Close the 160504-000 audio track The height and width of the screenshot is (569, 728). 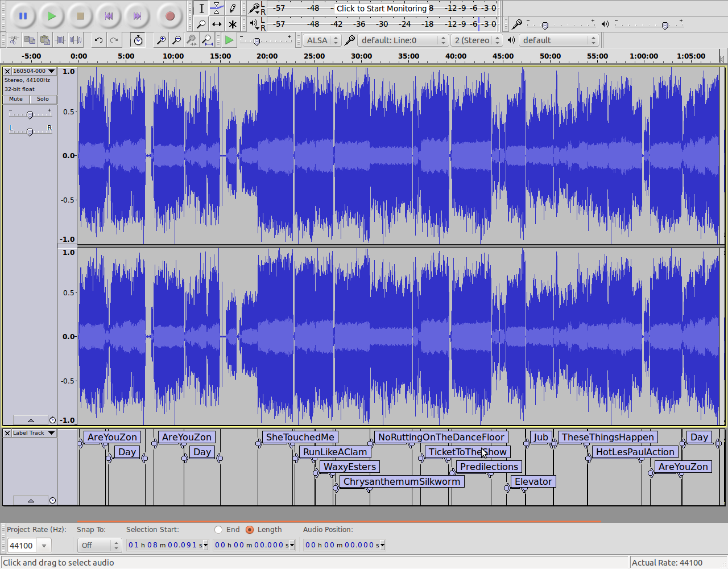pos(7,71)
